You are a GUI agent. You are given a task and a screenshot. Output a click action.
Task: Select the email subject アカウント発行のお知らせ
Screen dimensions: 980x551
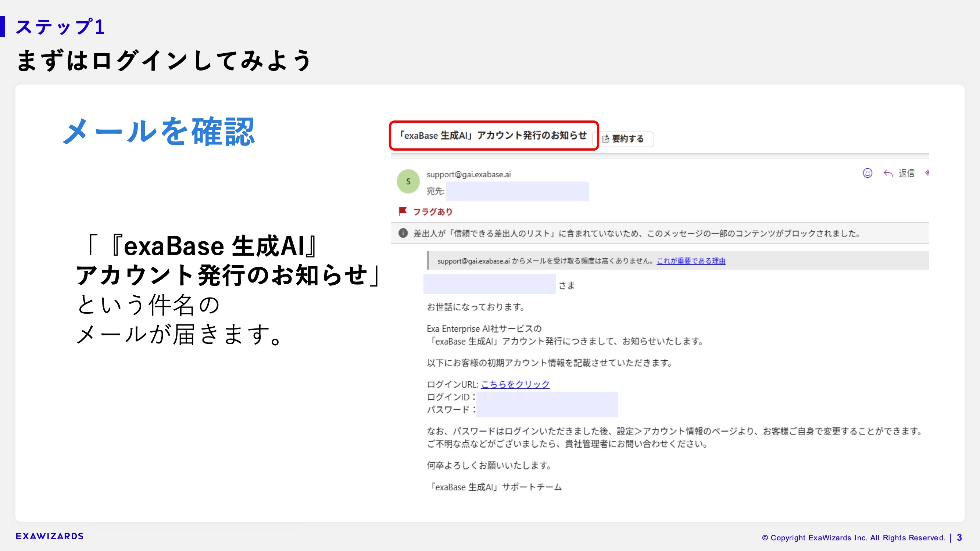(493, 136)
